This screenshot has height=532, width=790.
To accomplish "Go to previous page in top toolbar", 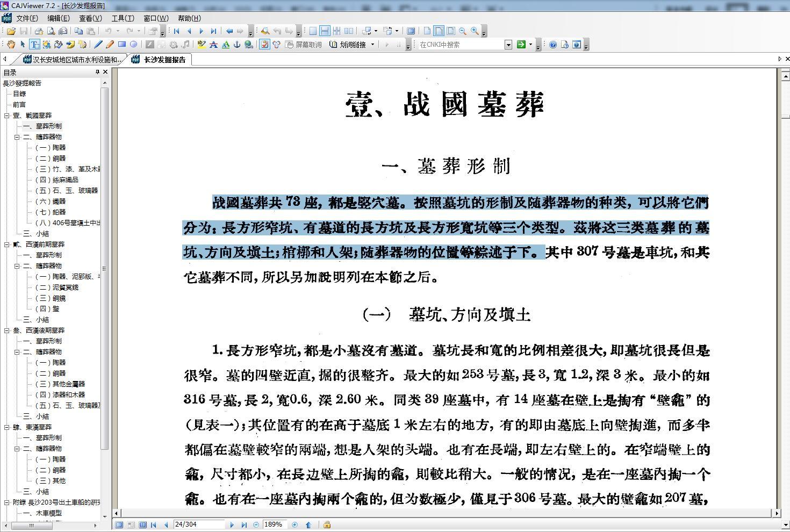I will [x=189, y=31].
